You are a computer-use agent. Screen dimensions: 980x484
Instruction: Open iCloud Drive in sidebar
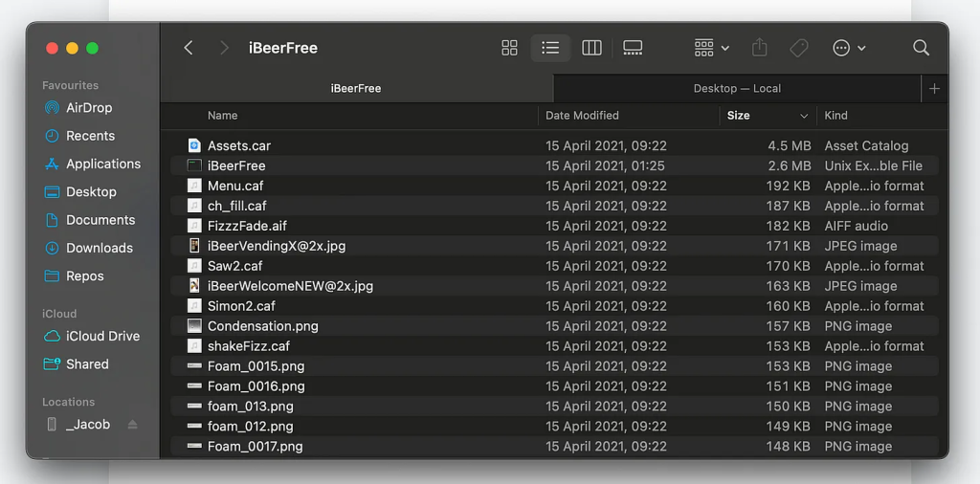[102, 336]
